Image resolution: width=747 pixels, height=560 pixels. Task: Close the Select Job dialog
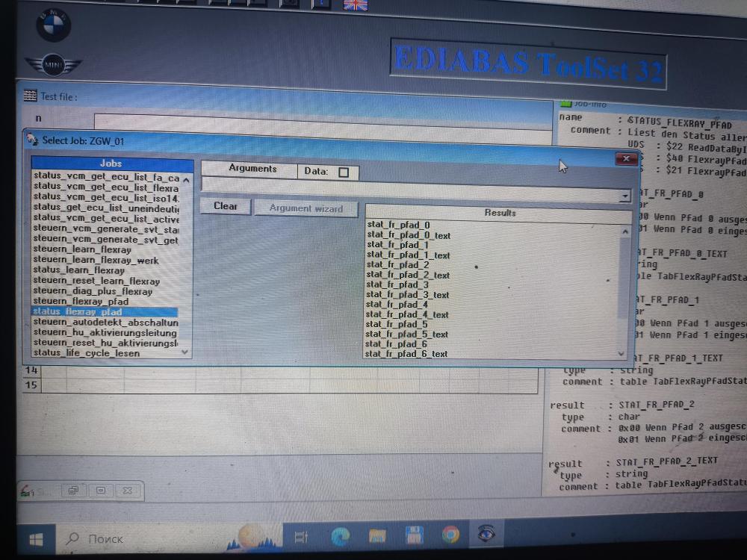626,158
